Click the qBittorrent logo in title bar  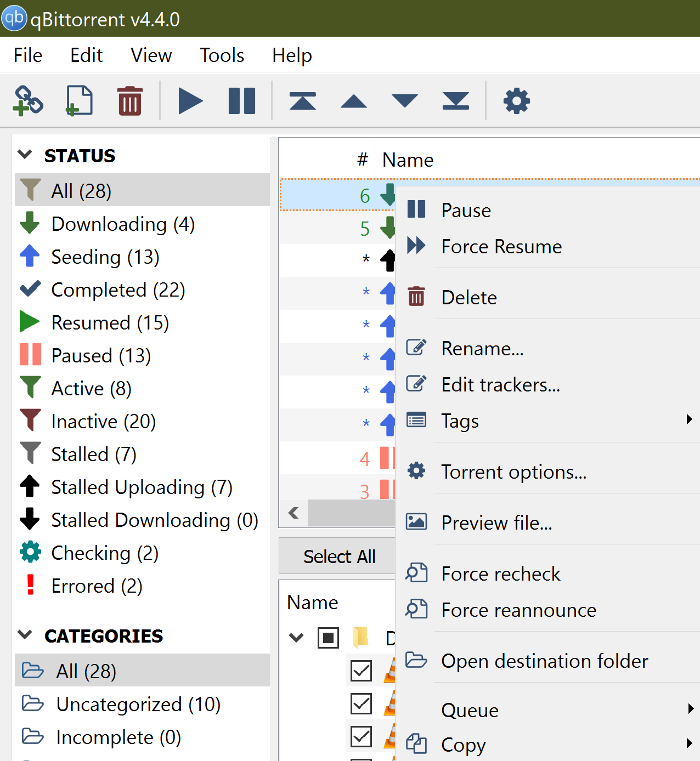click(14, 18)
